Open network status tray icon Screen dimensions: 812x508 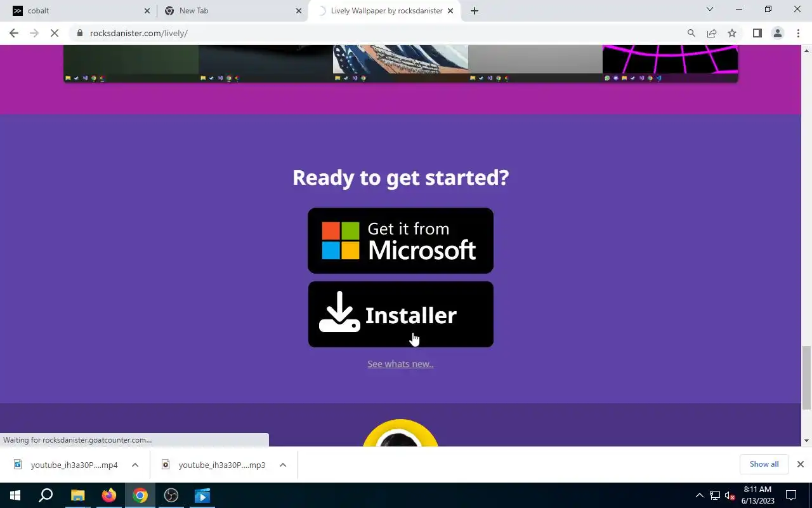715,495
